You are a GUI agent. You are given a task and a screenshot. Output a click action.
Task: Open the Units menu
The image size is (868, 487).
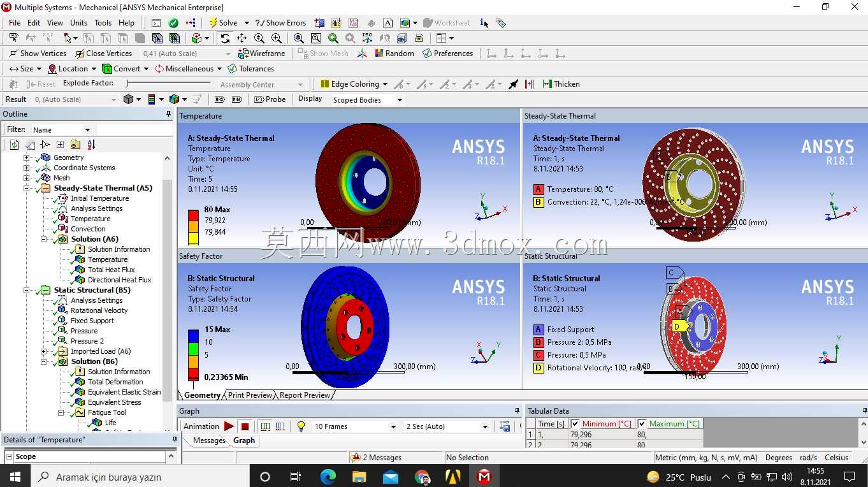(x=78, y=23)
